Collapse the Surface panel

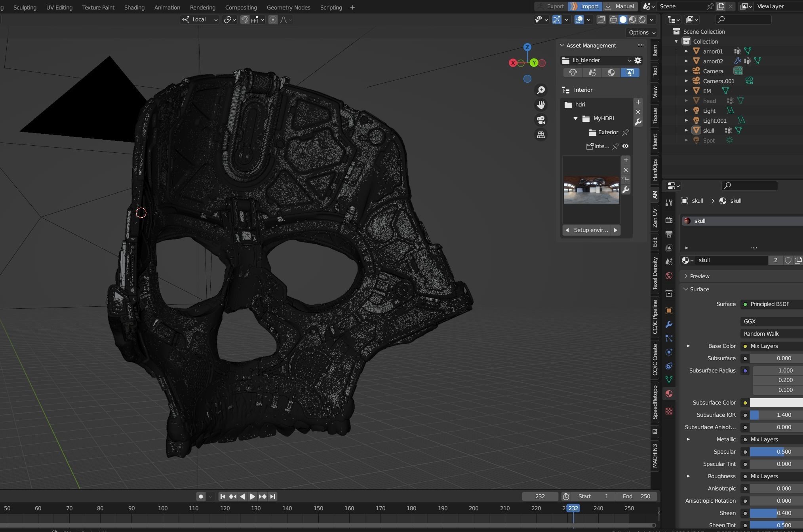[686, 289]
